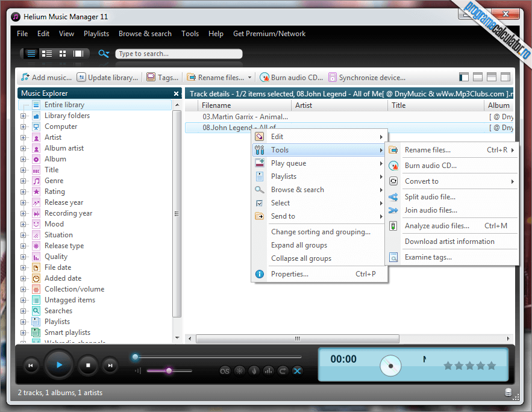Choose Split audio file from the Tools submenu

[430, 197]
